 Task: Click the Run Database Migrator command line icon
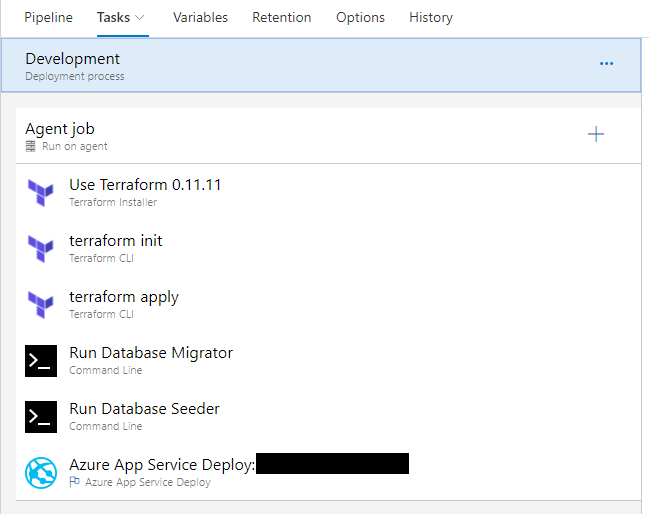[x=41, y=360]
